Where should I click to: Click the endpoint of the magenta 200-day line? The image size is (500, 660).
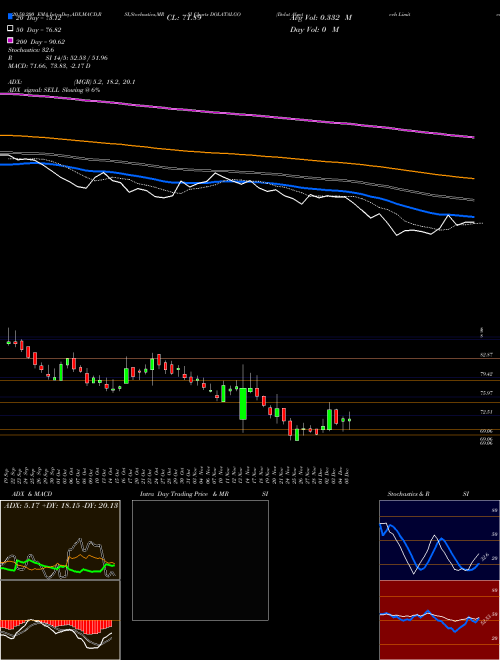pos(473,137)
